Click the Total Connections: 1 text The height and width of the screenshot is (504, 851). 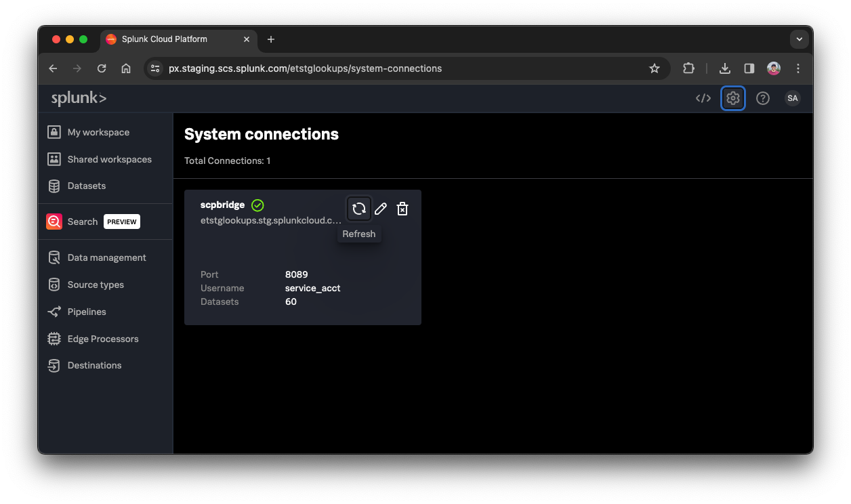tap(228, 161)
